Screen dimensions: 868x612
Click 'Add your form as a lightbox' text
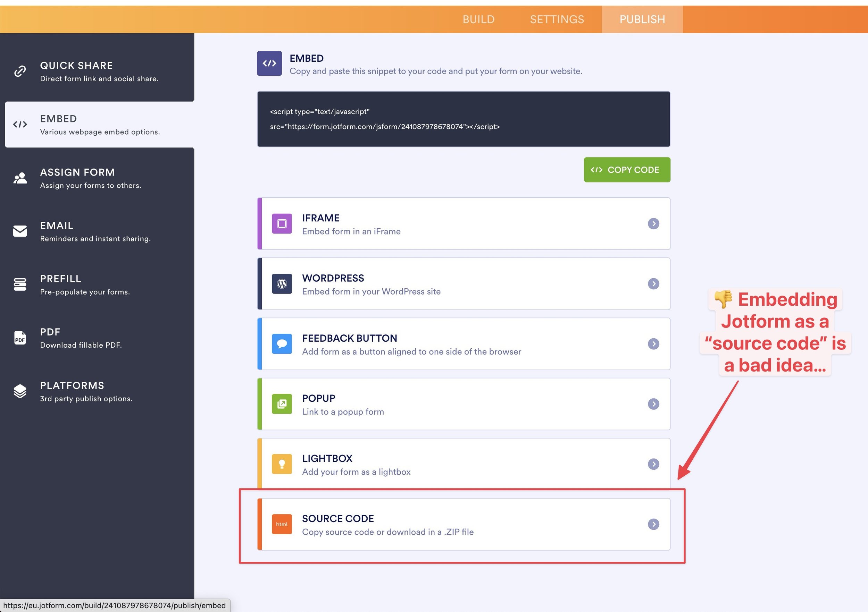pos(356,471)
